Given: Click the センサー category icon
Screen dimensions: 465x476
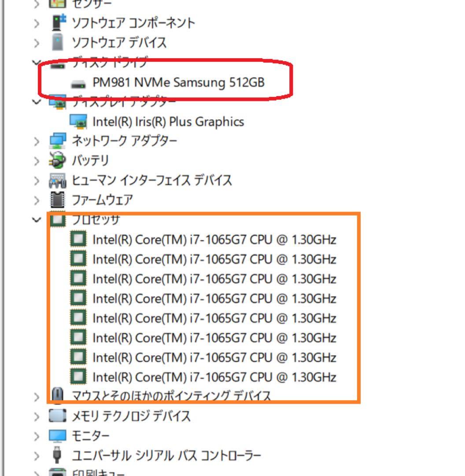Looking at the screenshot, I should (57, 3).
